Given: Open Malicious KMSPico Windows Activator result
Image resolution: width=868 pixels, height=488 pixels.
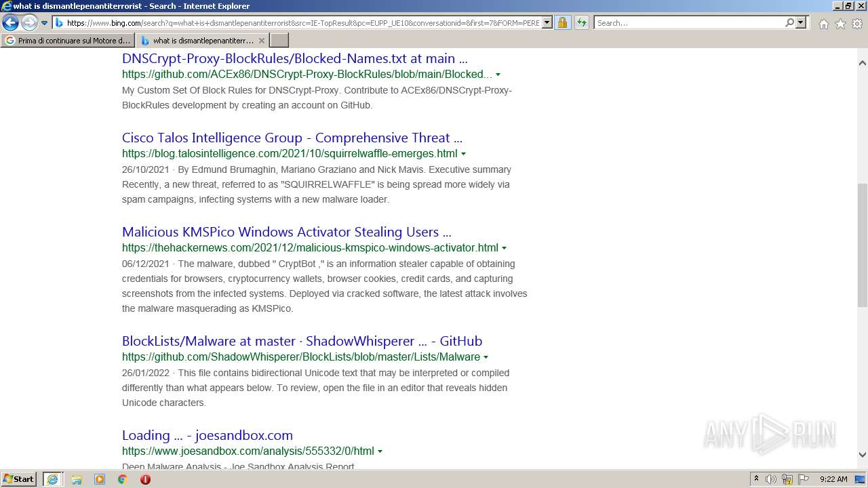Looking at the screenshot, I should pyautogui.click(x=286, y=232).
